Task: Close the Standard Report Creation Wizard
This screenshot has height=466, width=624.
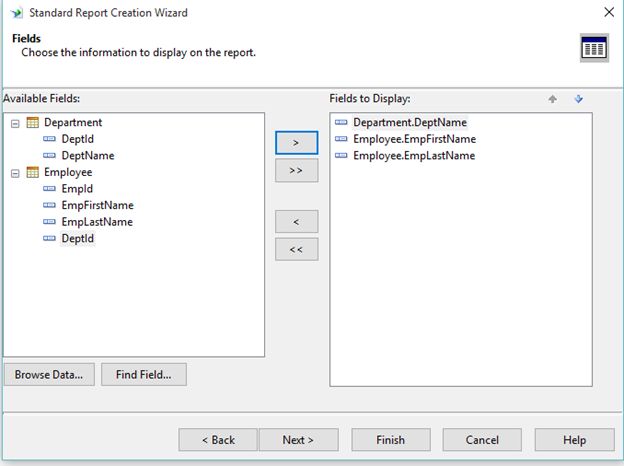Action: (x=609, y=12)
